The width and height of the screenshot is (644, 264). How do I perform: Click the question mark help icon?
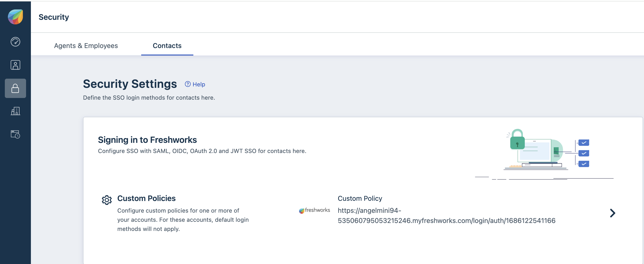pyautogui.click(x=188, y=84)
